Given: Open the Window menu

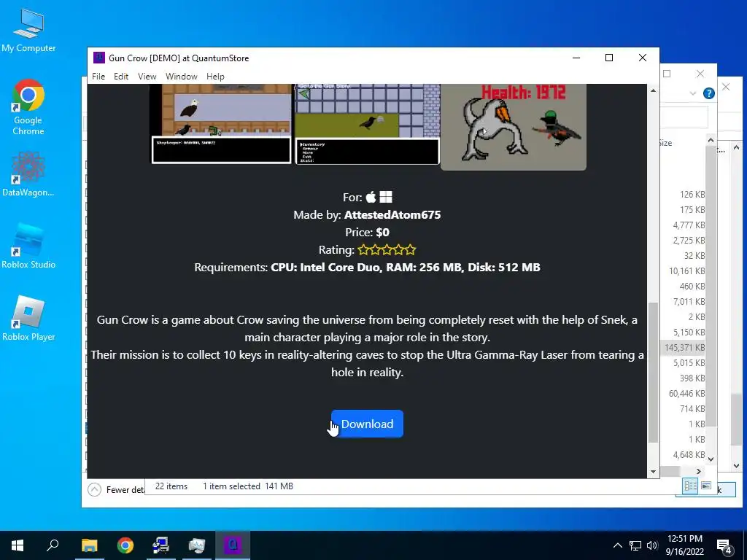Looking at the screenshot, I should 182,76.
